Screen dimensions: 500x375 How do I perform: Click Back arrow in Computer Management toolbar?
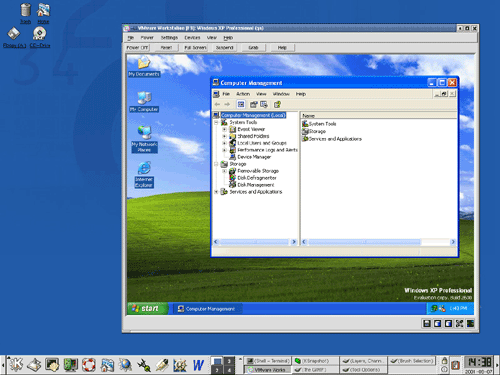pyautogui.click(x=217, y=104)
